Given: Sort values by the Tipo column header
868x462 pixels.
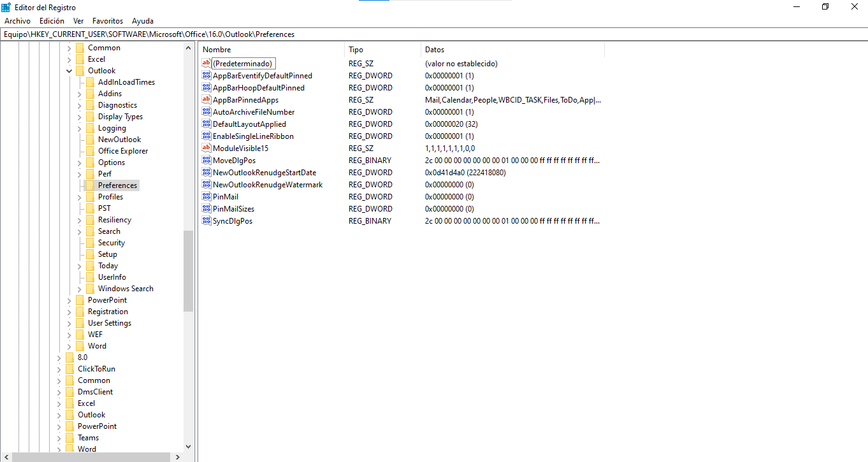Looking at the screenshot, I should click(x=383, y=50).
